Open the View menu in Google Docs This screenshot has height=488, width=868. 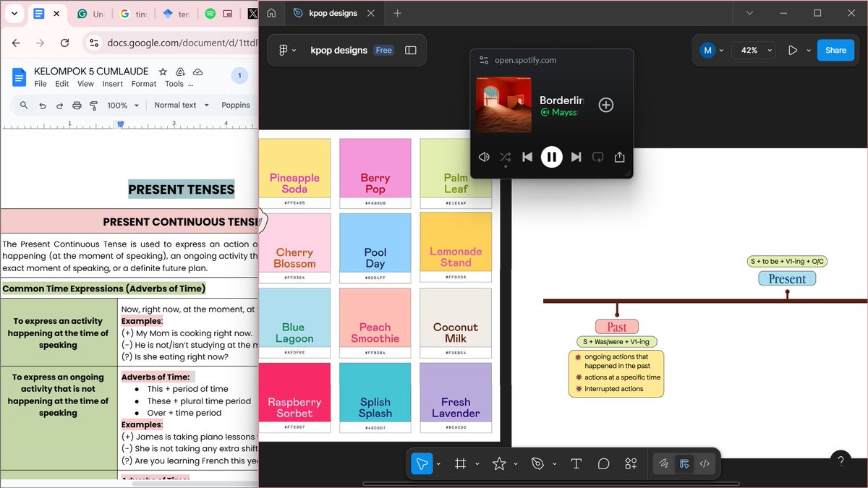coord(85,84)
